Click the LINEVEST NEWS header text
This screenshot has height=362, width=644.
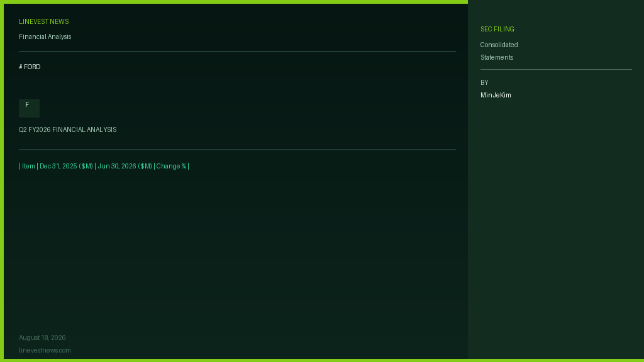[x=43, y=22]
